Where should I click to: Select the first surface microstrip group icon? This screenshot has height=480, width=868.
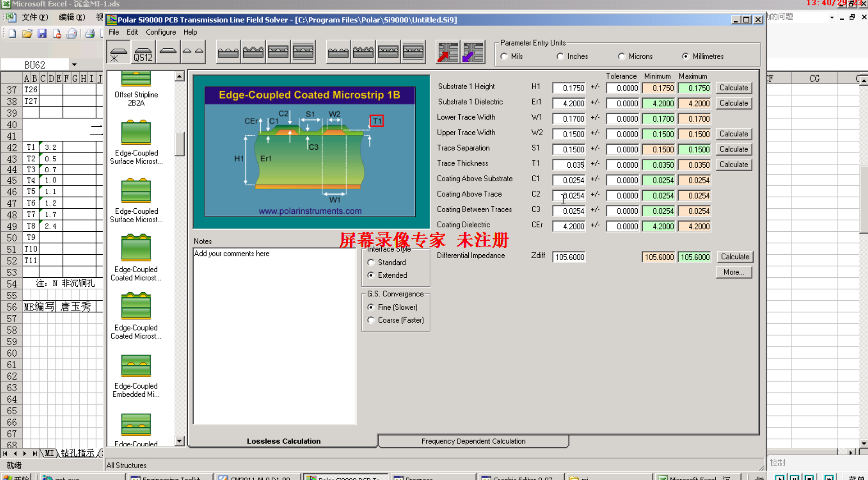[x=228, y=52]
